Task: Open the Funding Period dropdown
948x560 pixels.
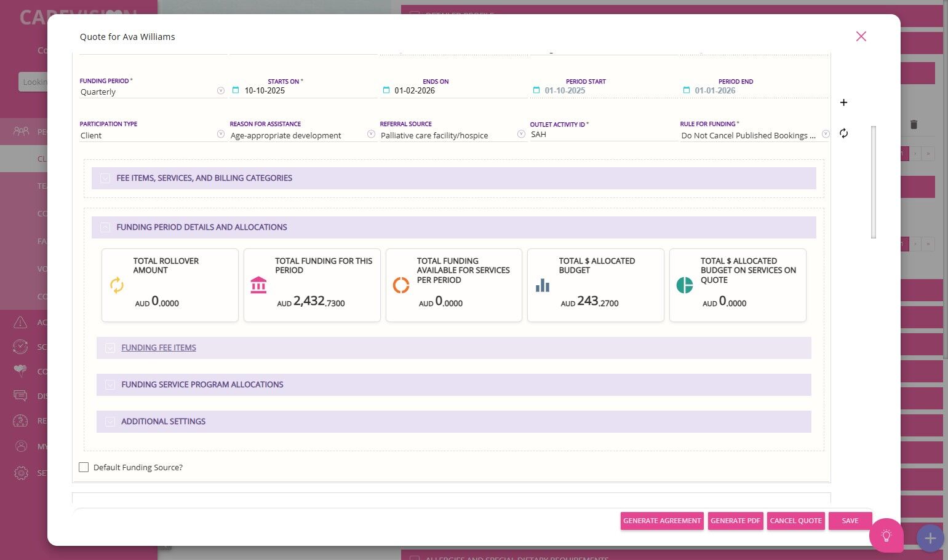Action: click(221, 91)
